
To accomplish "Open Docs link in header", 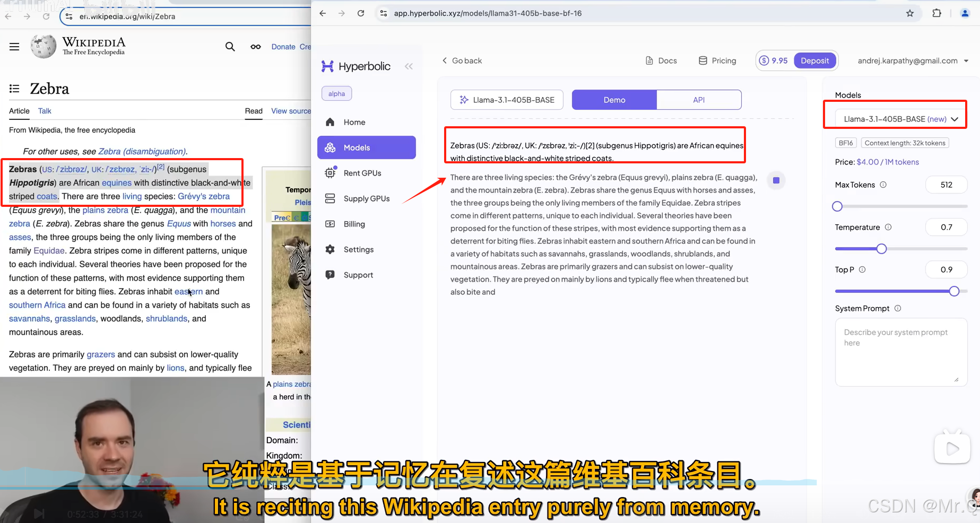I will coord(661,60).
